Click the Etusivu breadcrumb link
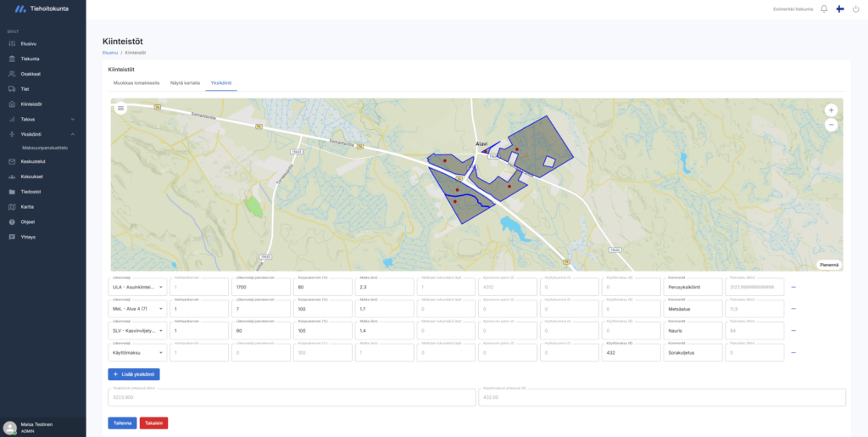Screen dimensions: 868x437 click(x=109, y=53)
